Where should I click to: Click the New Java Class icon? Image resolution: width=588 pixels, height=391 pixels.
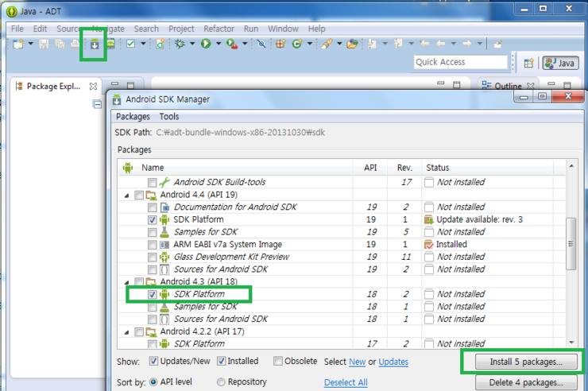(297, 45)
